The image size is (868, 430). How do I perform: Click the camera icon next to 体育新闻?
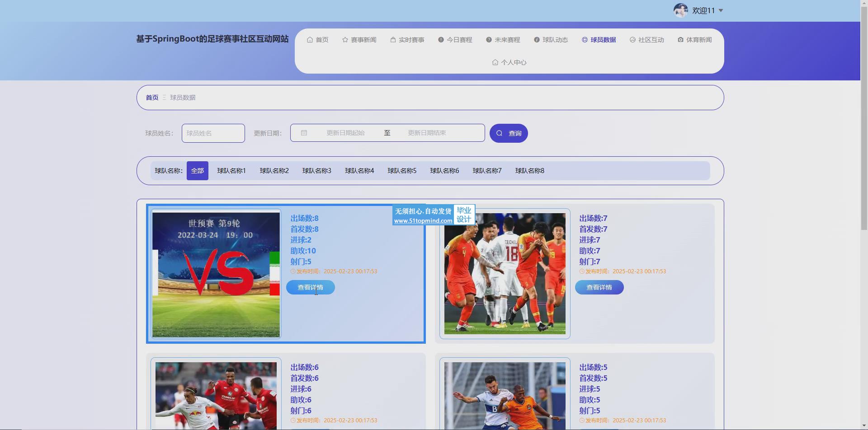point(680,40)
